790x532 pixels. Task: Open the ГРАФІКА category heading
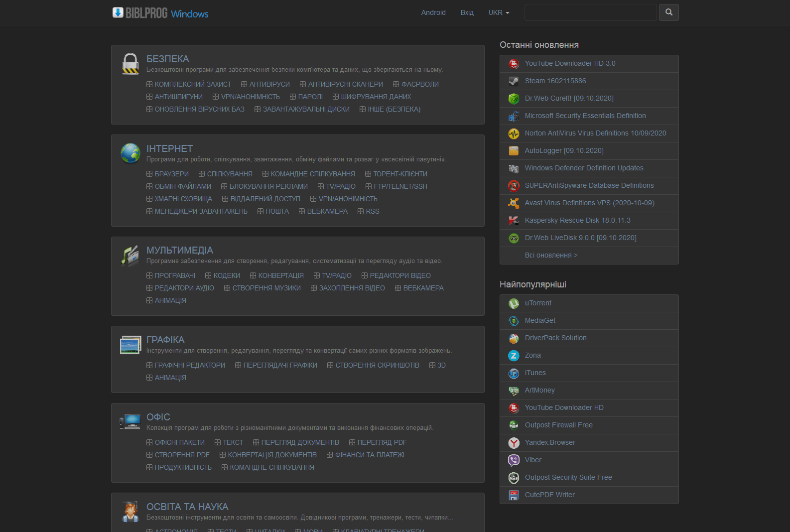(x=165, y=340)
